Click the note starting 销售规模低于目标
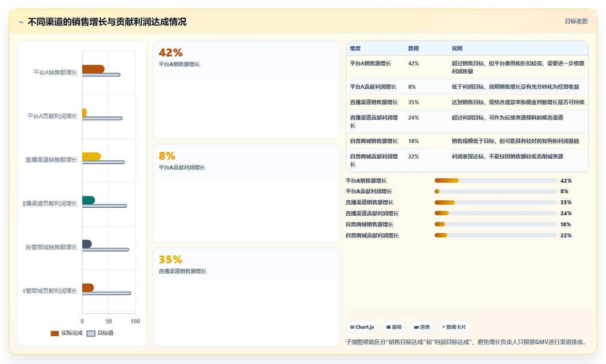Image resolution: width=606 pixels, height=364 pixels. pyautogui.click(x=515, y=141)
